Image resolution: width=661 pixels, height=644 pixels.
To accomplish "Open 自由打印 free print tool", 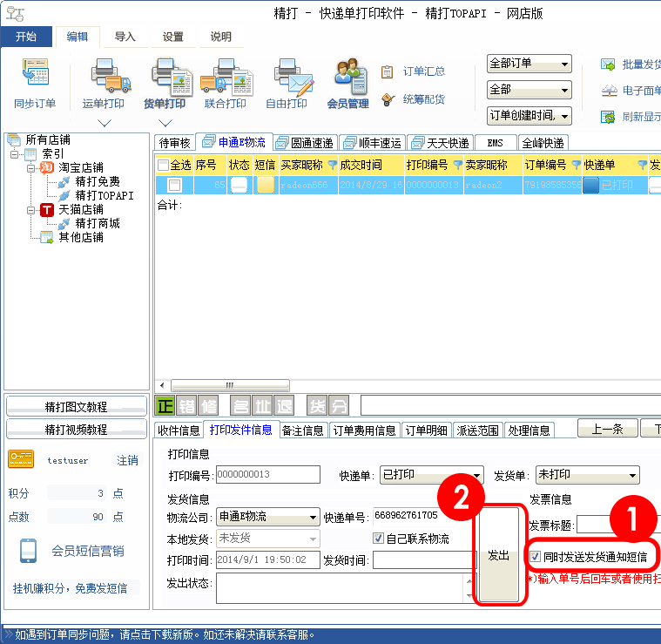I will (x=287, y=77).
